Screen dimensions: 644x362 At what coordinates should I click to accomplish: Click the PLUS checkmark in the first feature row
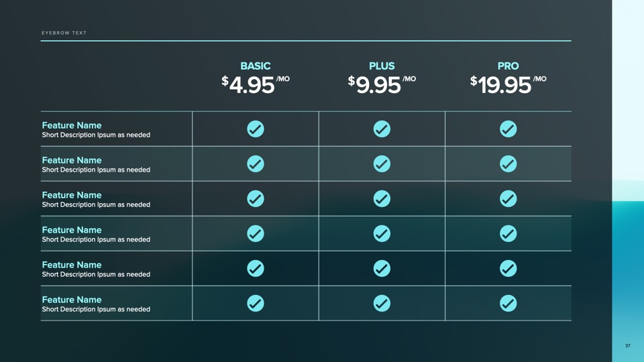[x=382, y=129]
